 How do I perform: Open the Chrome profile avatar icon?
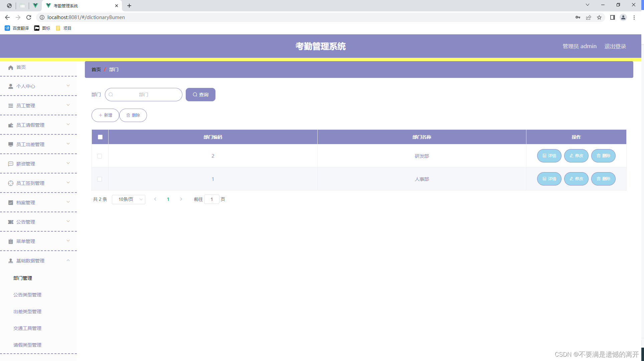click(x=623, y=17)
